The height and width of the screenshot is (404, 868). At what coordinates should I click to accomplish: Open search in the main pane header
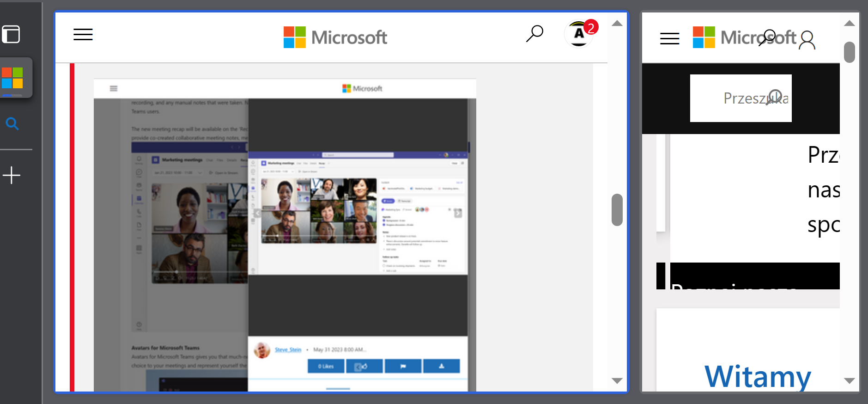pyautogui.click(x=534, y=34)
